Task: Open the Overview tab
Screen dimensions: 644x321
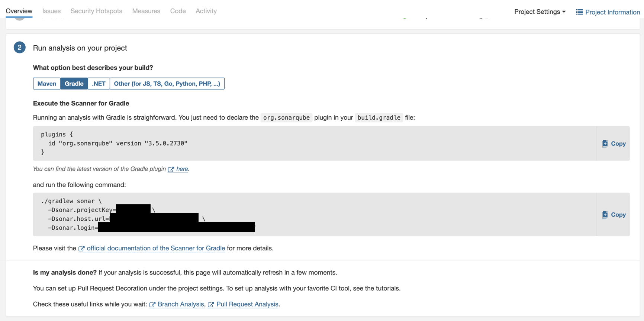Action: [x=19, y=11]
